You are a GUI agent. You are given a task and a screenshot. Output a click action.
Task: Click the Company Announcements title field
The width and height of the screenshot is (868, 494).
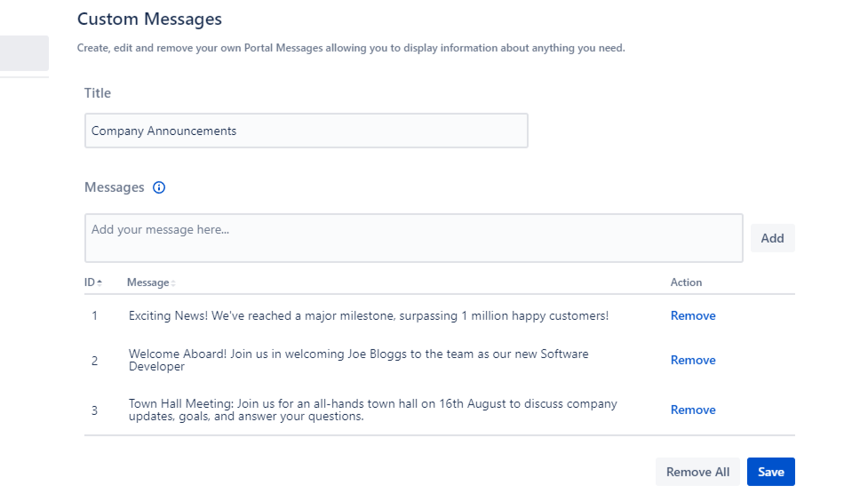[306, 131]
